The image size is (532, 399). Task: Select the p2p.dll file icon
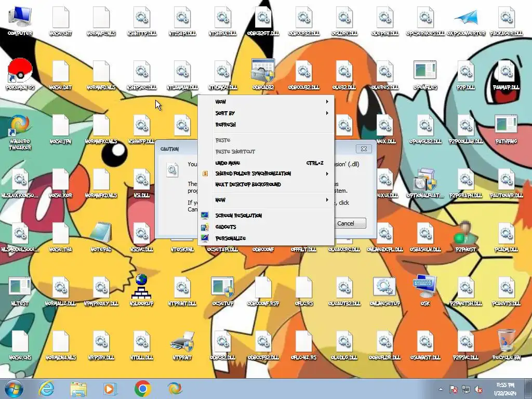tap(465, 74)
